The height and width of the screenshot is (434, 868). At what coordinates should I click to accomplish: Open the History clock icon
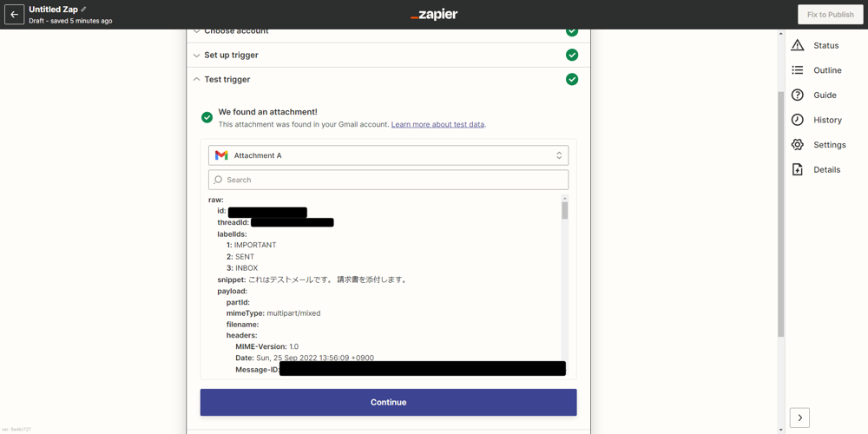(797, 120)
